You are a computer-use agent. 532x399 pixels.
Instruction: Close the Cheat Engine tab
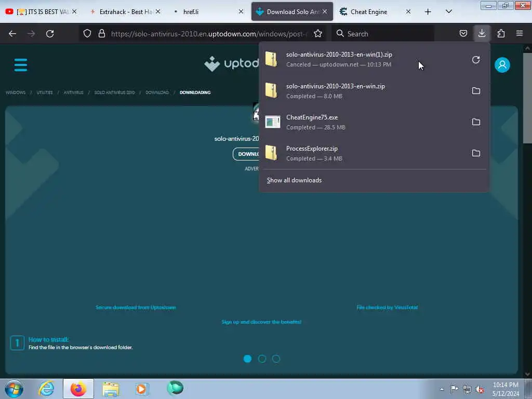408,11
